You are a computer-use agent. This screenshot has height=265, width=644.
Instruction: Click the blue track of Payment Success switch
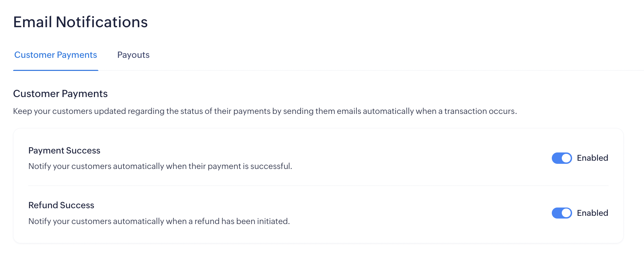tap(556, 158)
